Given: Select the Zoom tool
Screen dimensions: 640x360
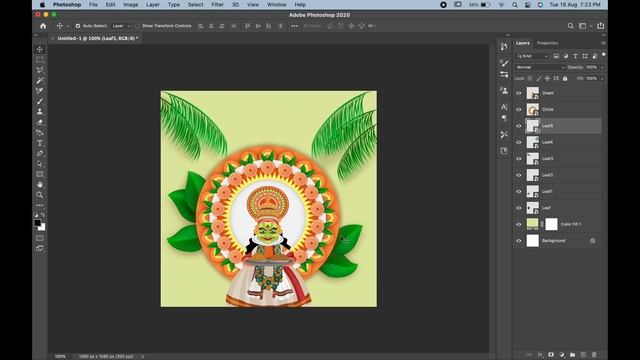Looking at the screenshot, I should (x=40, y=195).
